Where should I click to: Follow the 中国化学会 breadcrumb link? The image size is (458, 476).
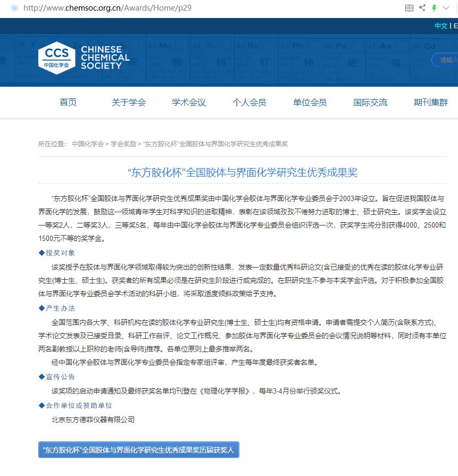pyautogui.click(x=88, y=144)
